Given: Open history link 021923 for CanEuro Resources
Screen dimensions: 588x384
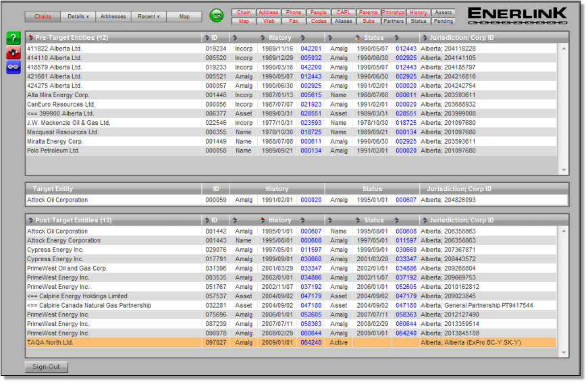Looking at the screenshot, I should click(311, 104).
